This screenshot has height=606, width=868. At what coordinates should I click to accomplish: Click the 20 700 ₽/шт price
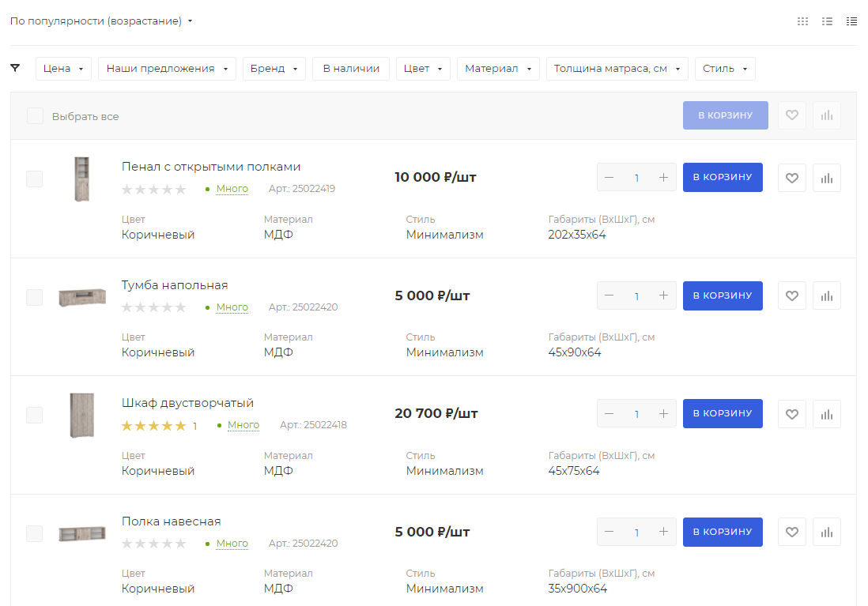[436, 413]
